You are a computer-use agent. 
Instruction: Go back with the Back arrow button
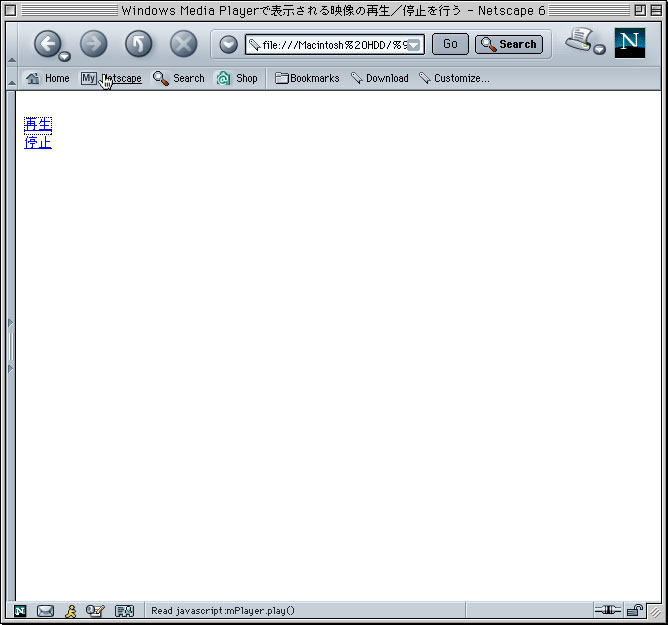click(x=47, y=43)
